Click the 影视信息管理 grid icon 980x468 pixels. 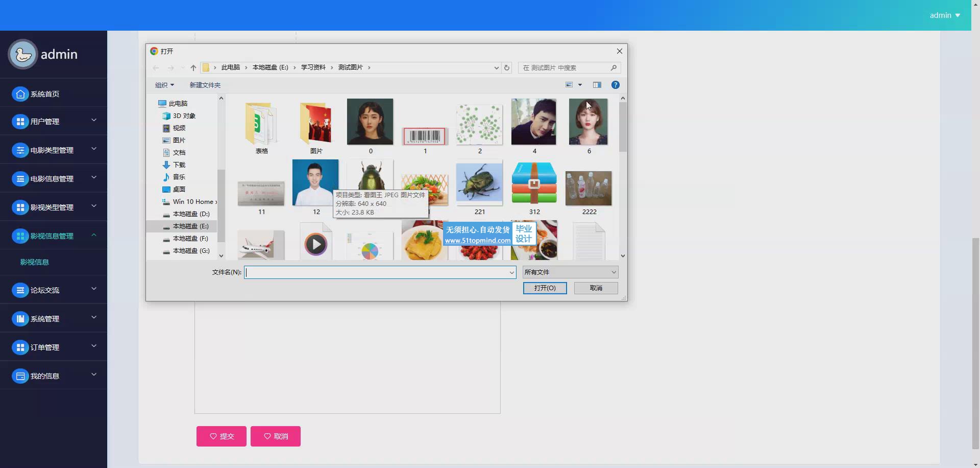coord(20,236)
